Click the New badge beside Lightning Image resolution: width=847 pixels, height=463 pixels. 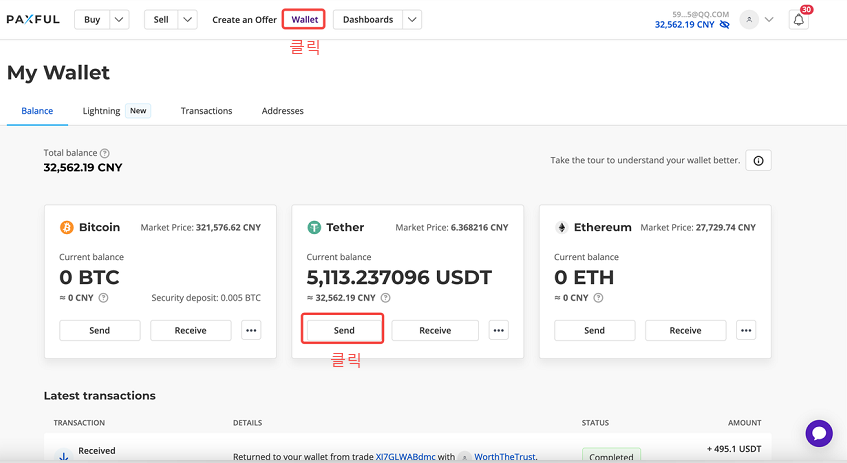(138, 111)
